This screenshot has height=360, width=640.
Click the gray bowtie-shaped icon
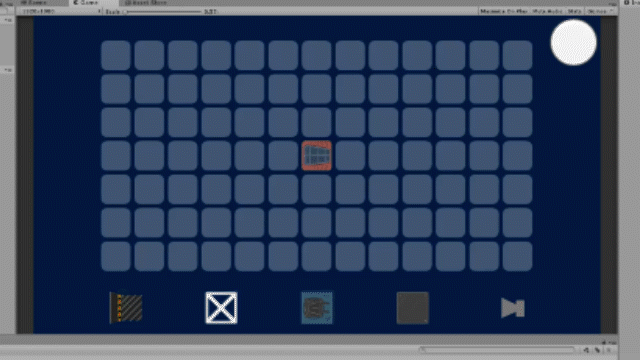[x=513, y=308]
